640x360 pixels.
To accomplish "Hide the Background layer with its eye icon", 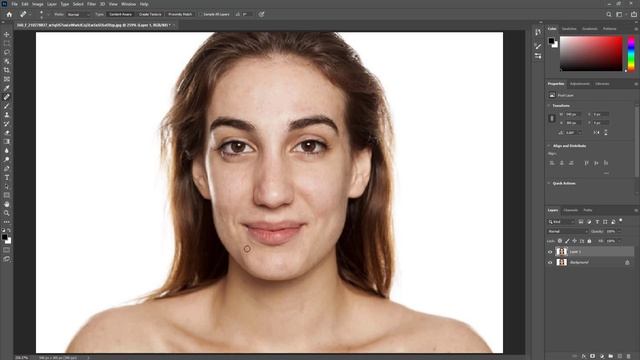I will (550, 262).
